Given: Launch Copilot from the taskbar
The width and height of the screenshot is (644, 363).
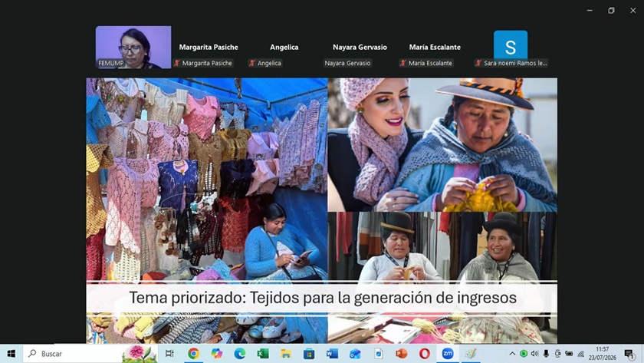Looking at the screenshot, I should [x=216, y=354].
